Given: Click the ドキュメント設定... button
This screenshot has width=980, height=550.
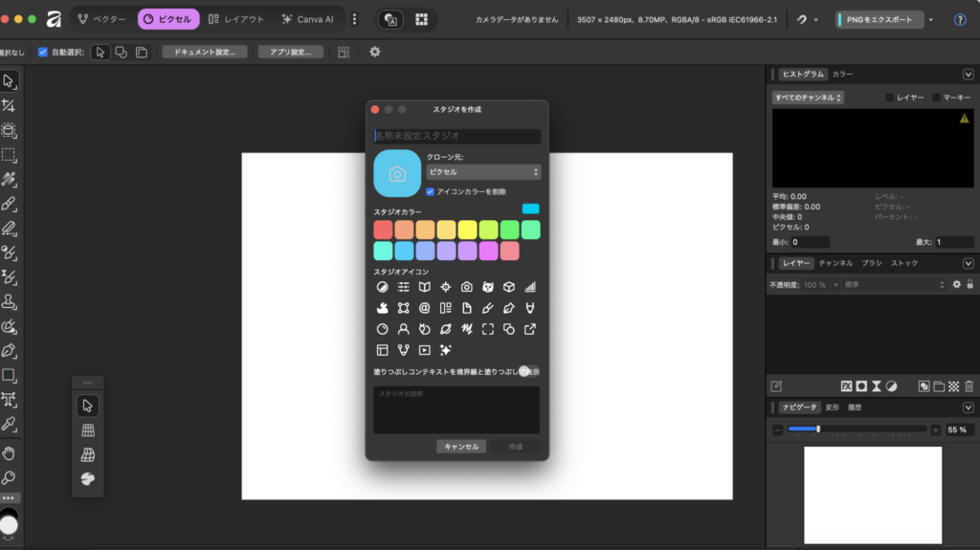Looking at the screenshot, I should pyautogui.click(x=205, y=52).
